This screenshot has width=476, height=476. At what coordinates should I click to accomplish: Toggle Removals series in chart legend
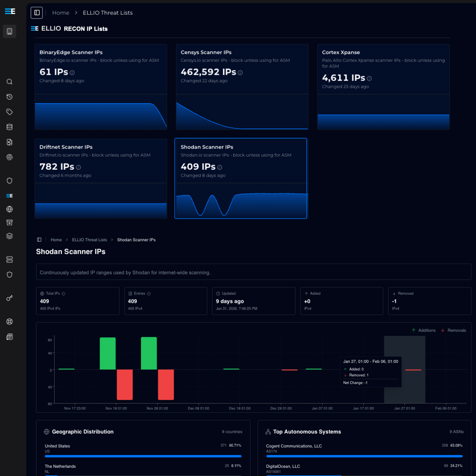click(453, 330)
